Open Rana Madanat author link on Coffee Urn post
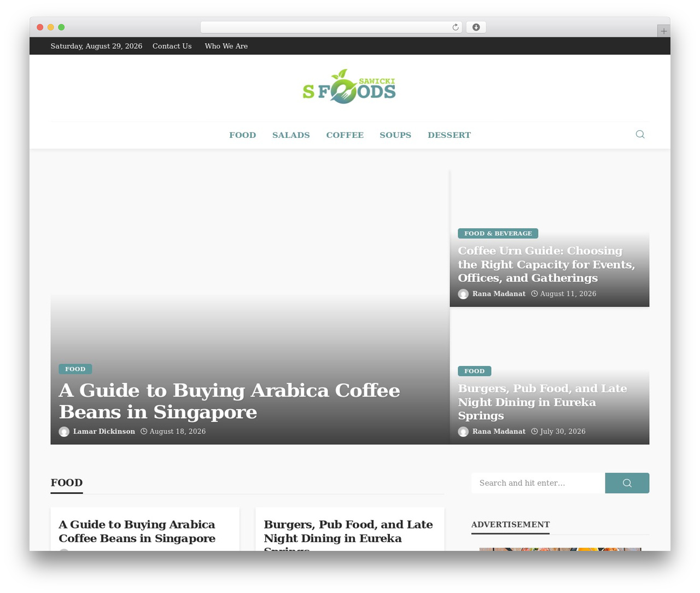Image resolution: width=700 pixels, height=593 pixels. [x=499, y=294]
